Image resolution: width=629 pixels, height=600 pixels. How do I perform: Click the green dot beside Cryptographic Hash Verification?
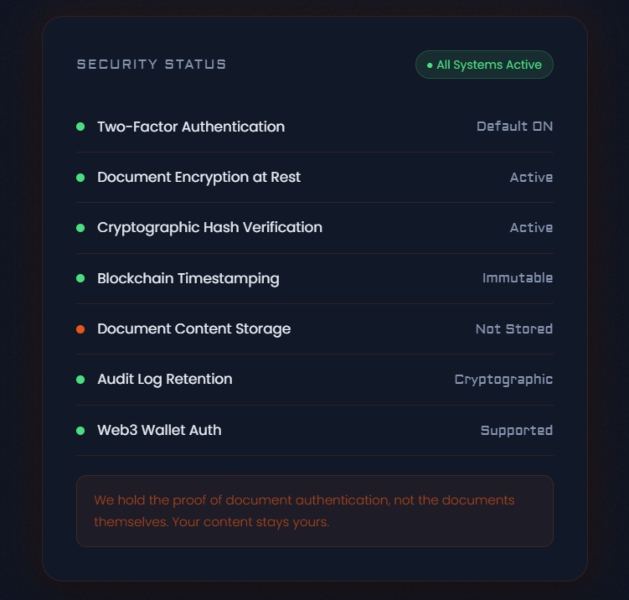(81, 228)
